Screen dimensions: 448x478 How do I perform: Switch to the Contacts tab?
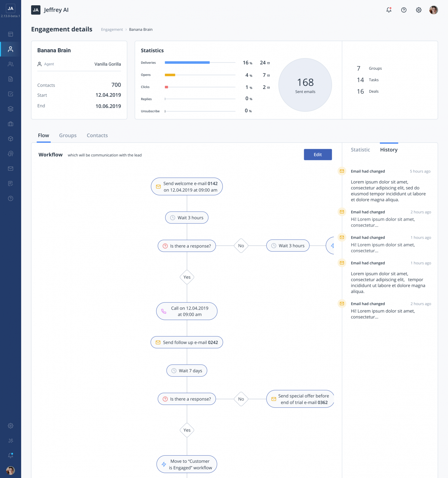(97, 135)
